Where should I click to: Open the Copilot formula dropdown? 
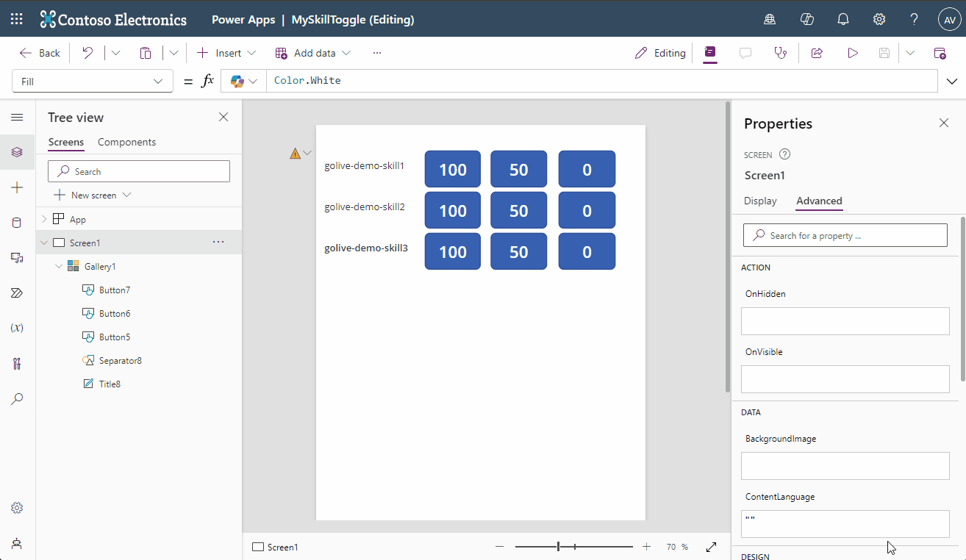pos(244,82)
